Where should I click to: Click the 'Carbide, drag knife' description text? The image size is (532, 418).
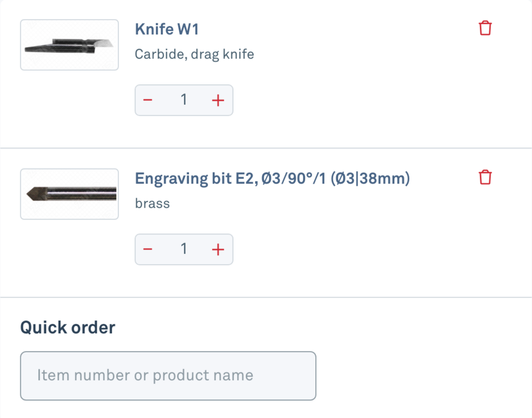(194, 54)
